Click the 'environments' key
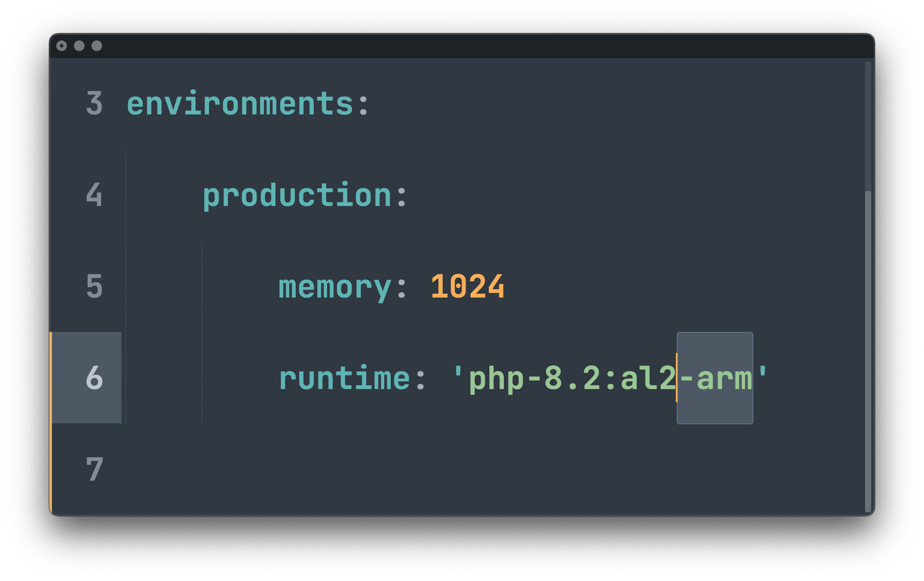This screenshot has height=581, width=924. [x=240, y=105]
